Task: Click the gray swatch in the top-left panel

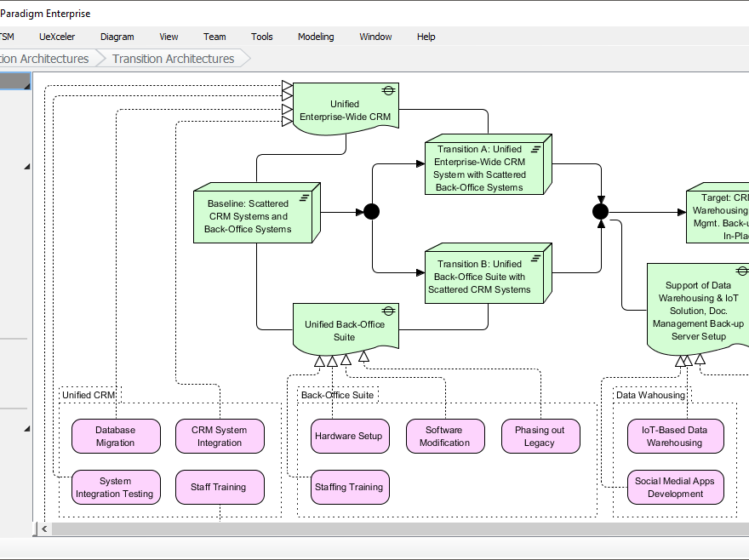Action: coord(15,81)
